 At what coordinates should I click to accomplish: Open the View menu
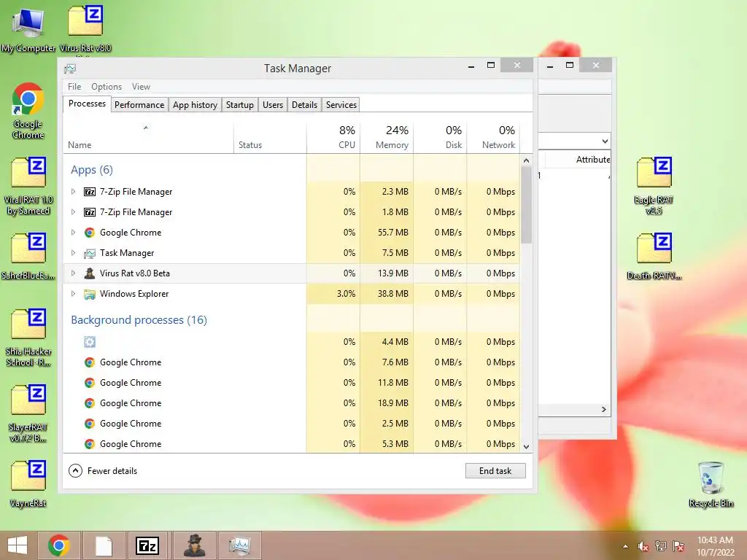pyautogui.click(x=141, y=87)
